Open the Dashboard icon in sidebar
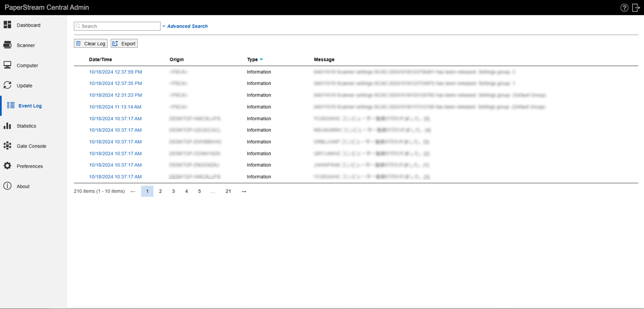 point(8,25)
